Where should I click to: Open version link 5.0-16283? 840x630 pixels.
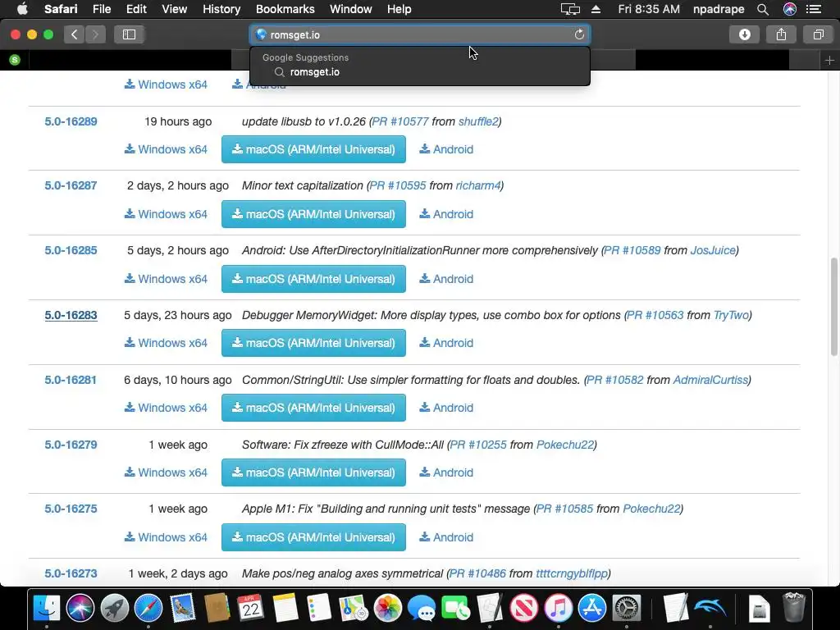tap(71, 315)
